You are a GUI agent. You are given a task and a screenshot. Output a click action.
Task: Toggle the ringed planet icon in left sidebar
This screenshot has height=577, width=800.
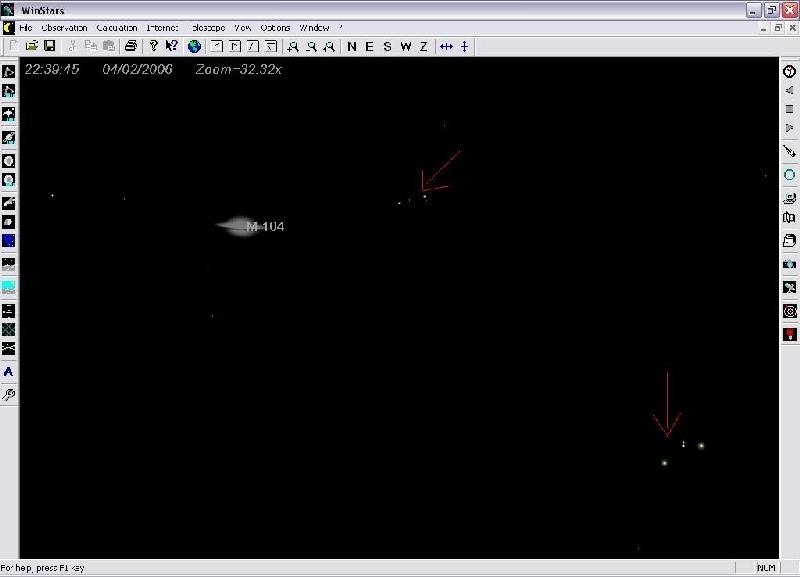pos(9,137)
